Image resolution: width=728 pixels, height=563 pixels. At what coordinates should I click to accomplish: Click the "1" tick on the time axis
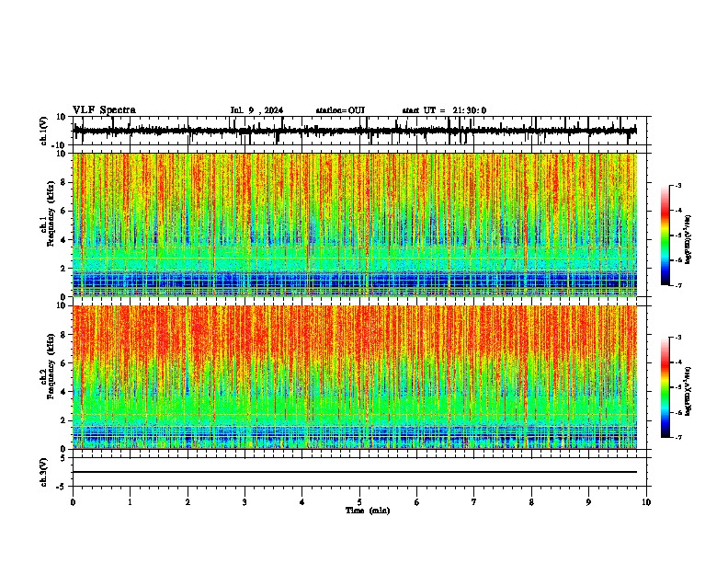(x=130, y=502)
